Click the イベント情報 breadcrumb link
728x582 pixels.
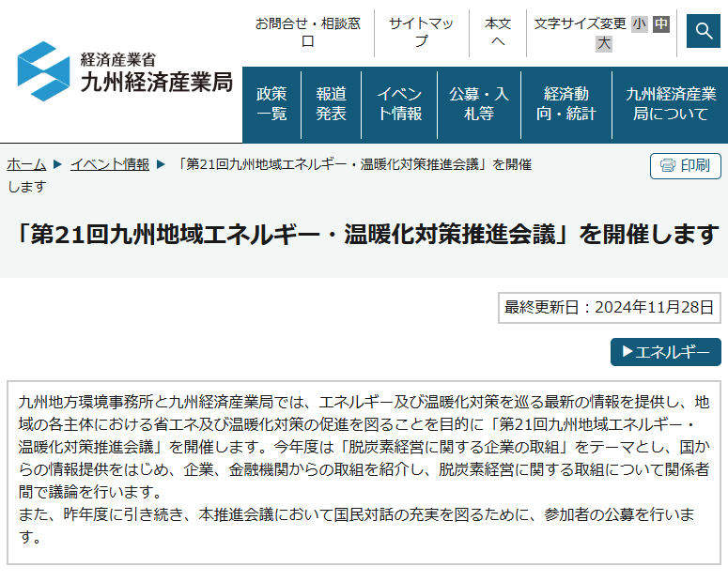[109, 164]
